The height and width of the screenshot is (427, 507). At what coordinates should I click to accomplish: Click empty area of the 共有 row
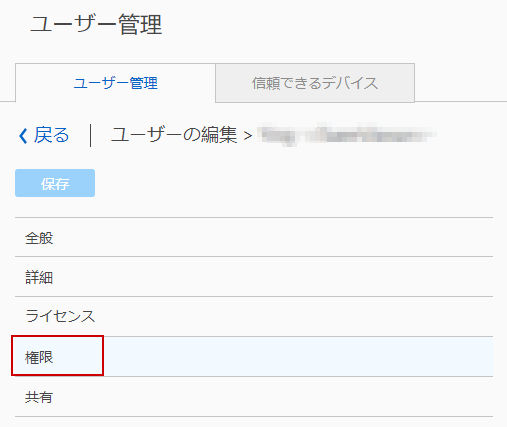click(273, 397)
